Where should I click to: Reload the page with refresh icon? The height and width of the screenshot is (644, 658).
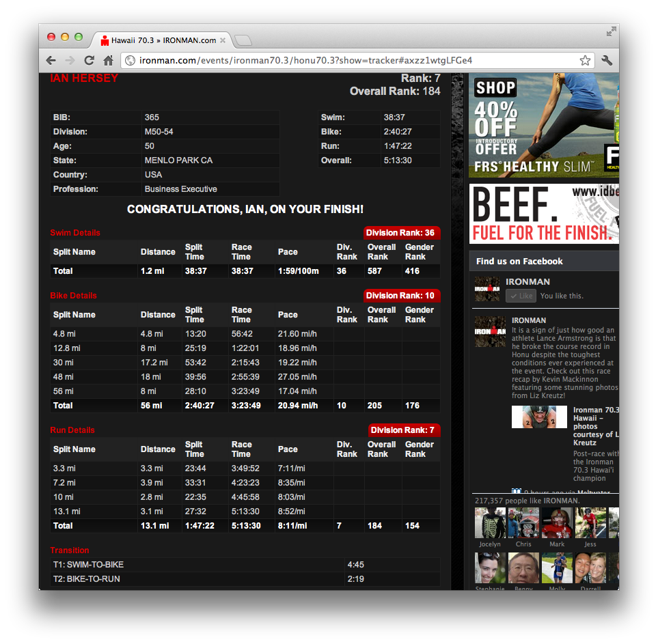[x=89, y=60]
